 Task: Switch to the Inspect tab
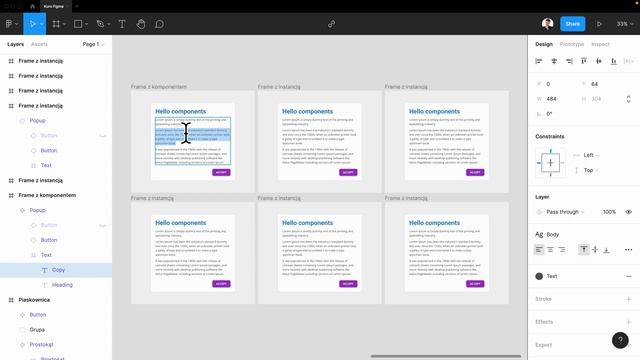[x=600, y=44]
